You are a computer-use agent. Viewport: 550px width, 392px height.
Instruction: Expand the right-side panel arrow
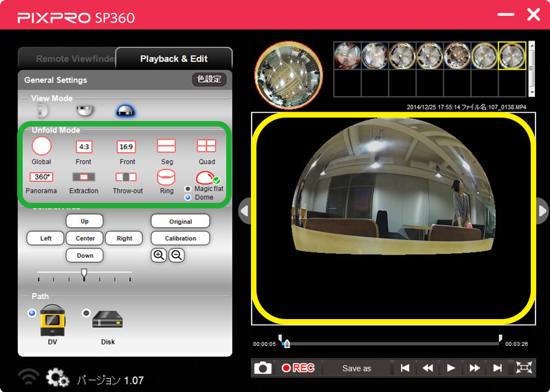coord(542,211)
